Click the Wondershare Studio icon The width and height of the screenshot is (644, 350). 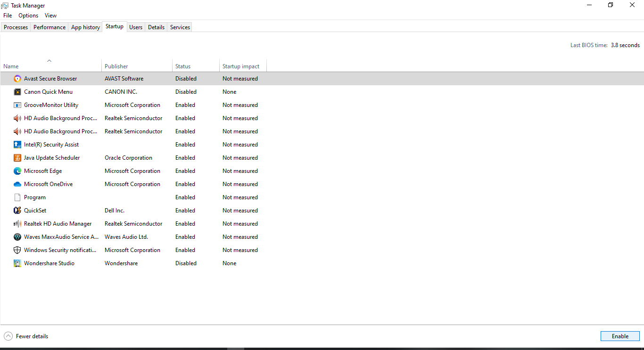pos(17,263)
